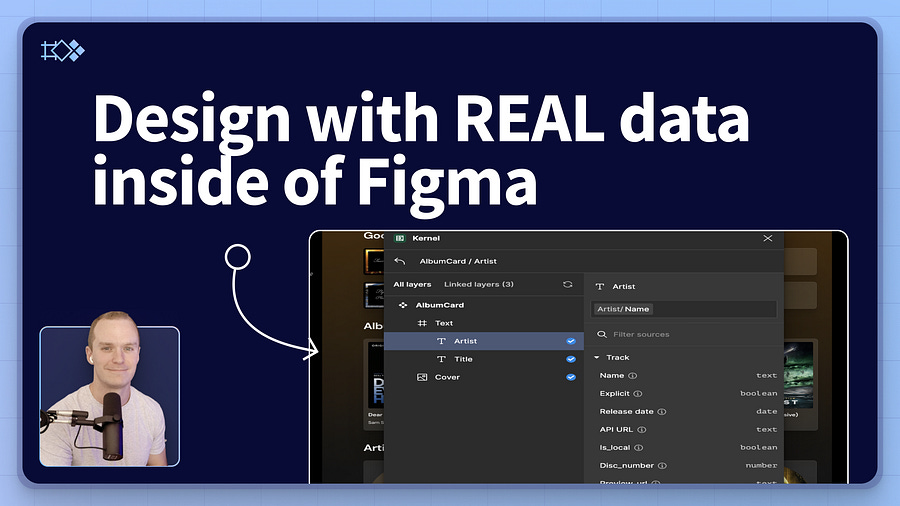Toggle the linked checkmark on Cover layer
The height and width of the screenshot is (506, 900).
pos(571,377)
